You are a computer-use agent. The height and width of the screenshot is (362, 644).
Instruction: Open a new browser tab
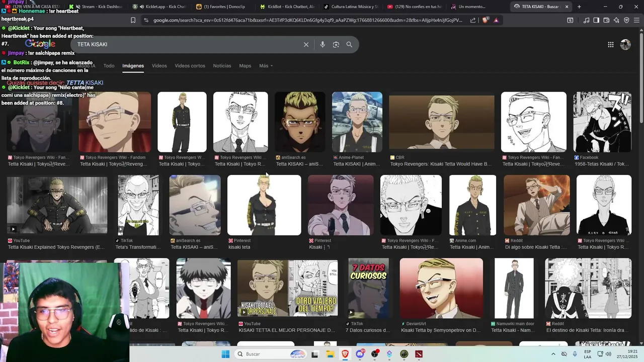[579, 7]
